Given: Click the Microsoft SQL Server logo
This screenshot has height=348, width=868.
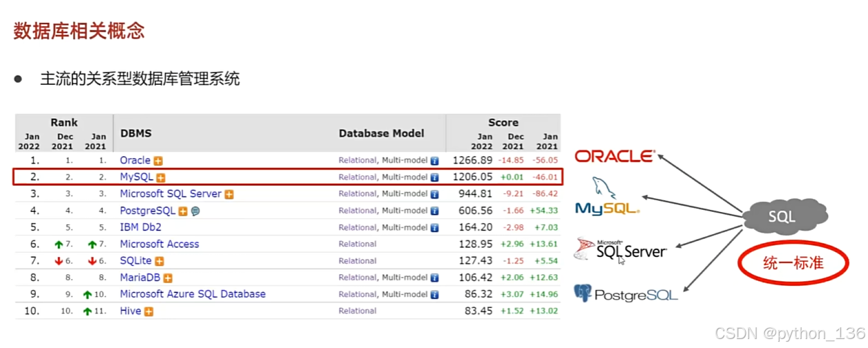Looking at the screenshot, I should 620,250.
